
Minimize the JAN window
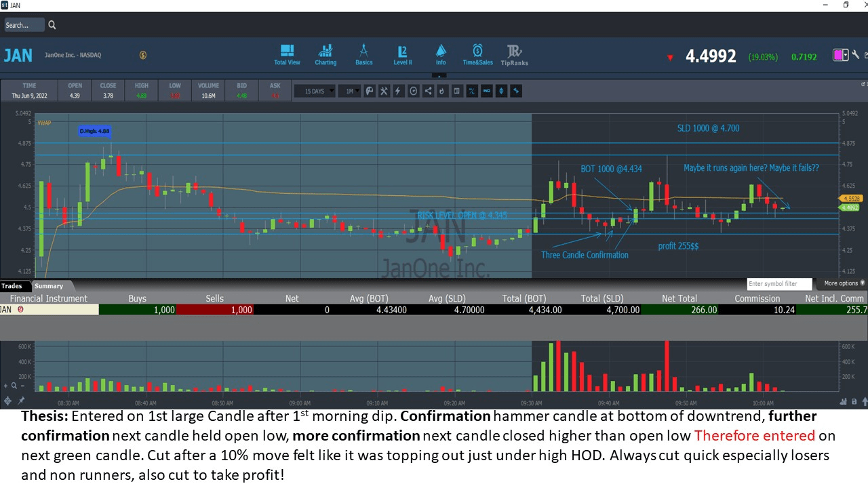pos(825,5)
